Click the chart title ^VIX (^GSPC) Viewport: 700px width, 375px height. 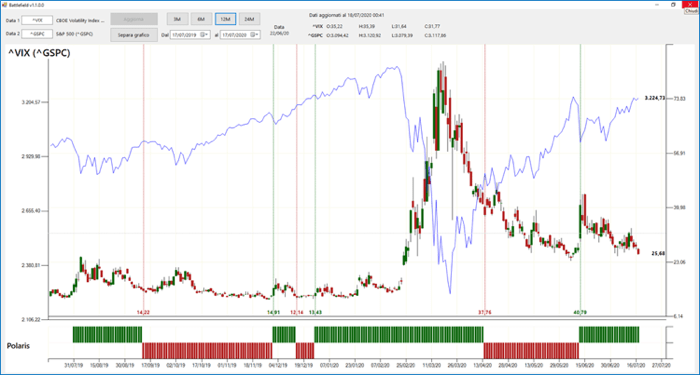pyautogui.click(x=39, y=53)
